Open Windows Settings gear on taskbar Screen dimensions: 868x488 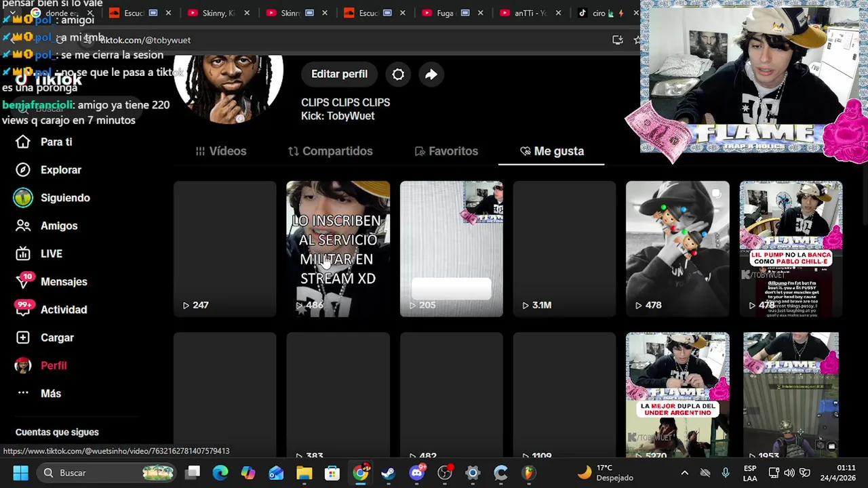click(473, 472)
